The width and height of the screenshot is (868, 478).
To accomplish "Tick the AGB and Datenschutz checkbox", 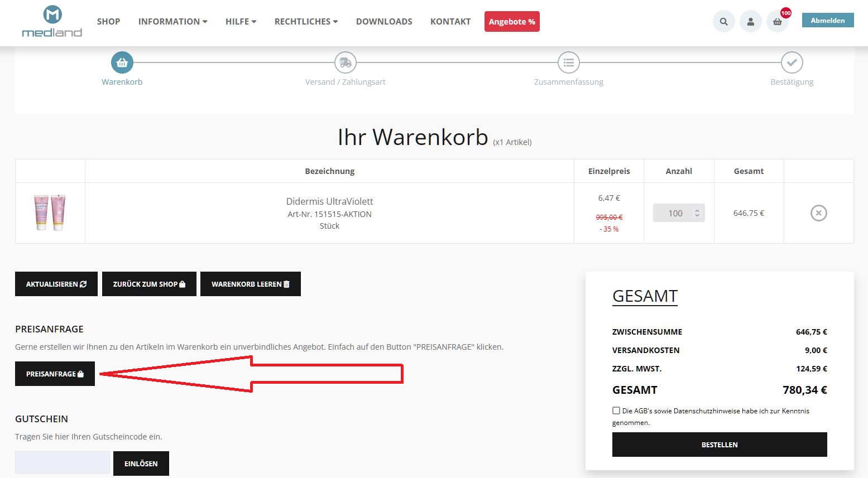I will [x=616, y=411].
